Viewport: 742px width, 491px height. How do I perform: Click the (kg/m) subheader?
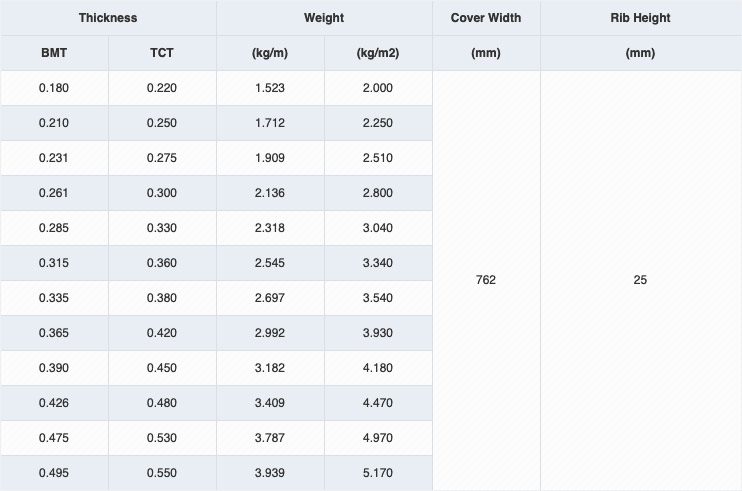click(270, 53)
